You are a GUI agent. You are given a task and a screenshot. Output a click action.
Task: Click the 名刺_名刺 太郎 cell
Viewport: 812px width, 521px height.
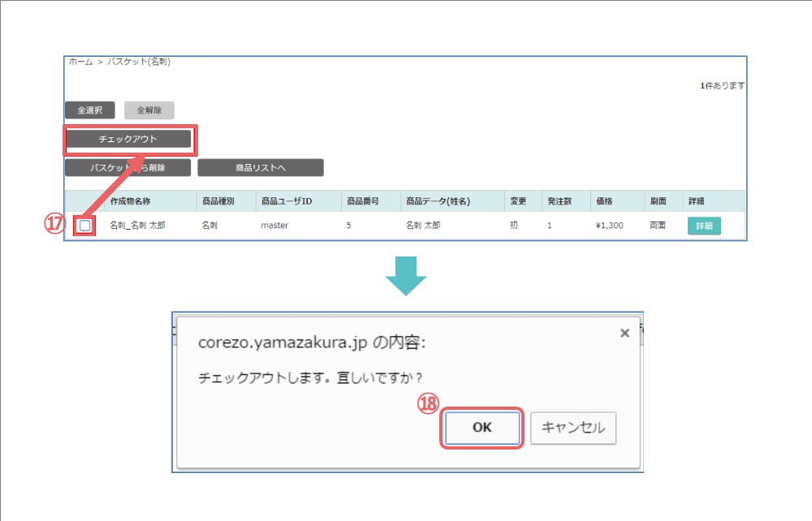(x=137, y=225)
